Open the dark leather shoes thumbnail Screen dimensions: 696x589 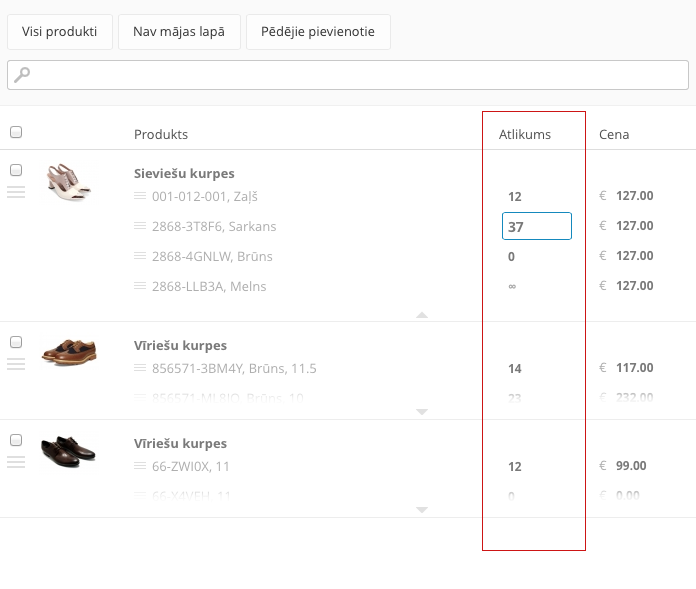pyautogui.click(x=68, y=451)
